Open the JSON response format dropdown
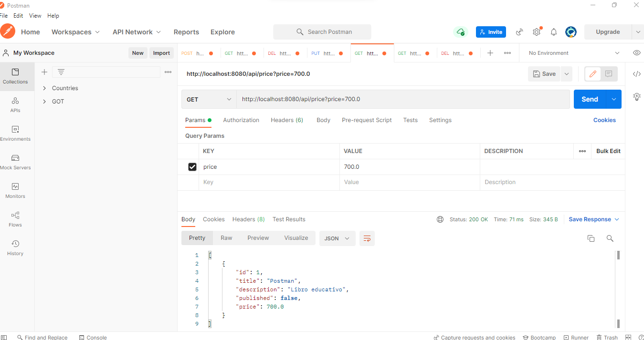This screenshot has width=644, height=340. pyautogui.click(x=337, y=238)
